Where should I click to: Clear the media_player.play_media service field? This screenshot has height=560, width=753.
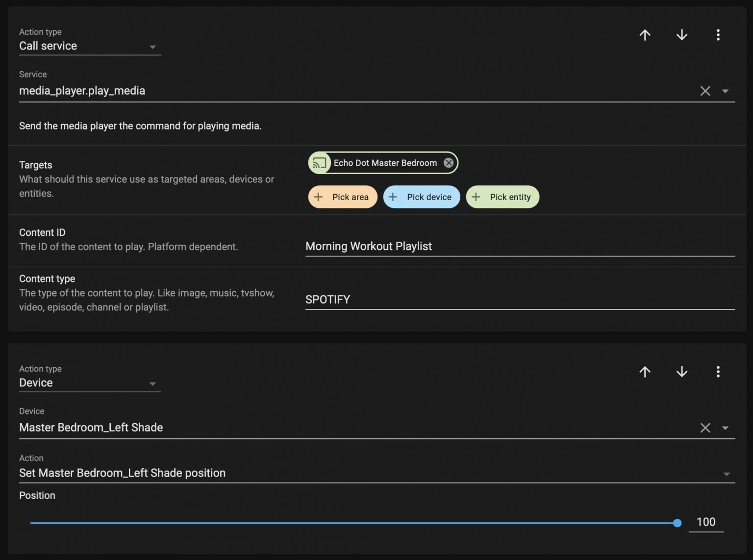point(705,91)
